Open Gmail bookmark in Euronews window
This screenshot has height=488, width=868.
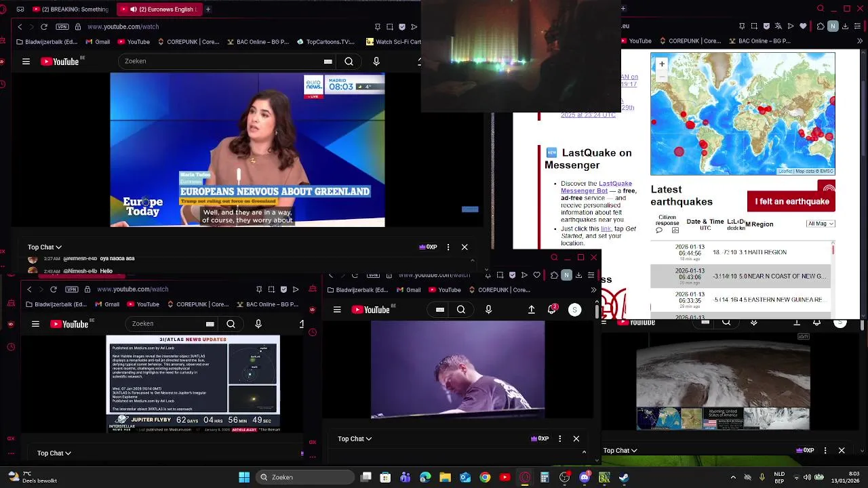click(x=98, y=41)
